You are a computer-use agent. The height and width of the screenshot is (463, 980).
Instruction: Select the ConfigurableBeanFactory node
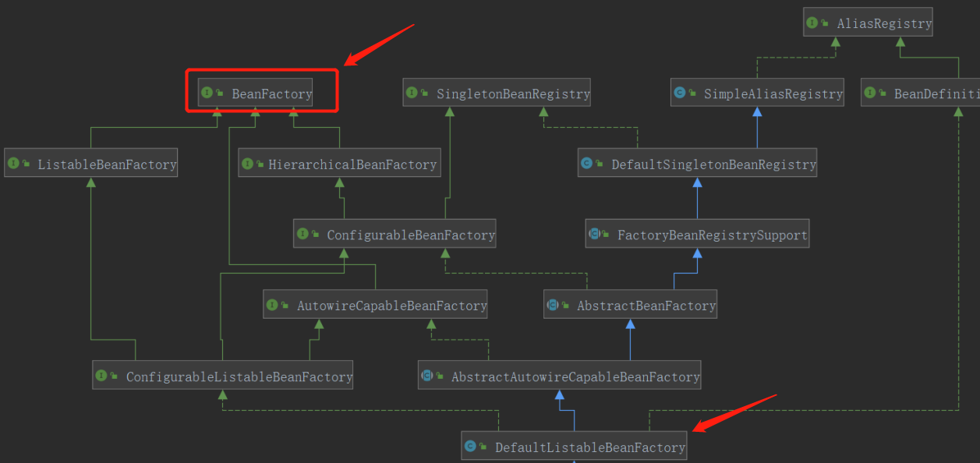(394, 235)
